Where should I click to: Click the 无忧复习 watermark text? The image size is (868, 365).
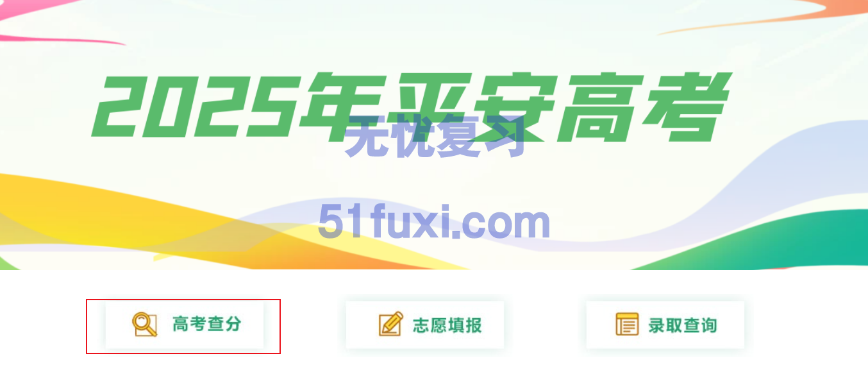[x=435, y=137]
